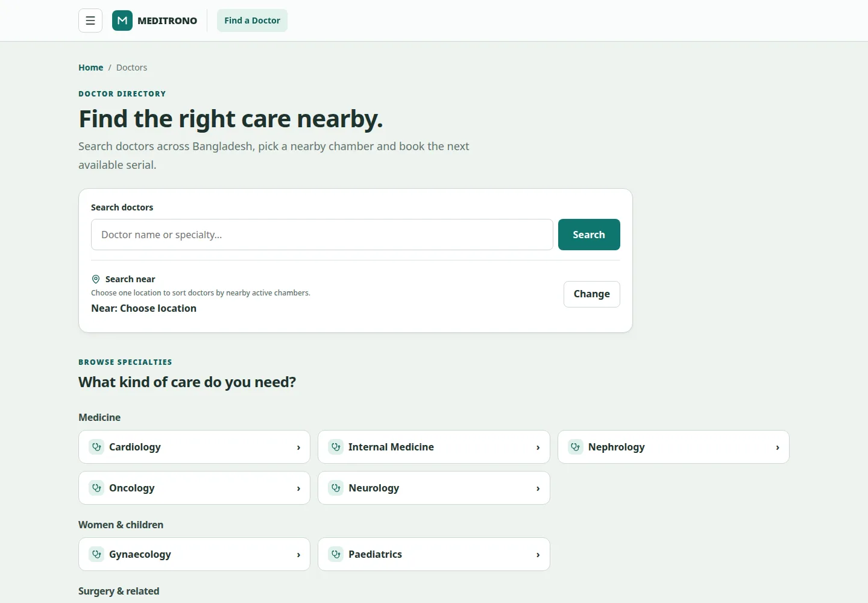Image resolution: width=868 pixels, height=603 pixels.
Task: Open Nephrology via its chevron arrow
Action: pos(778,447)
